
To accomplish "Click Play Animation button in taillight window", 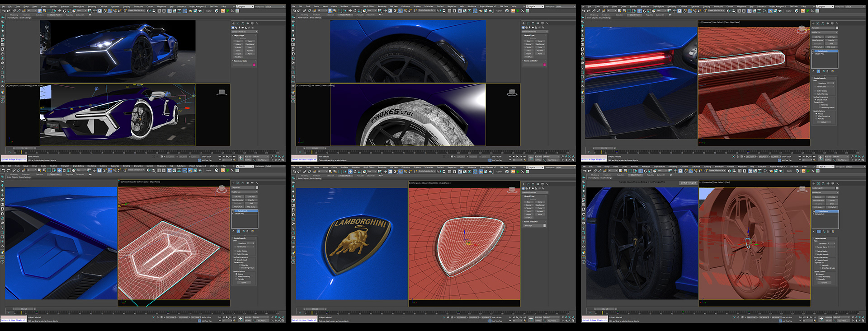I will point(807,157).
